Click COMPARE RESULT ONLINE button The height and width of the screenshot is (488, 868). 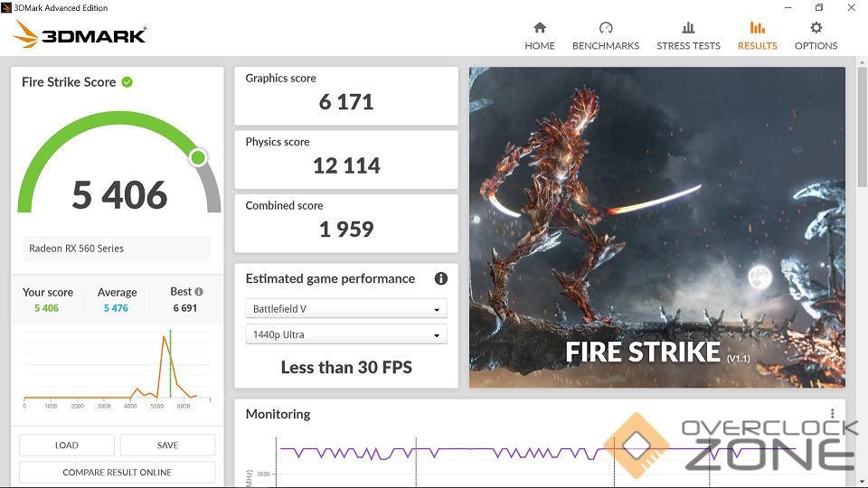[117, 472]
